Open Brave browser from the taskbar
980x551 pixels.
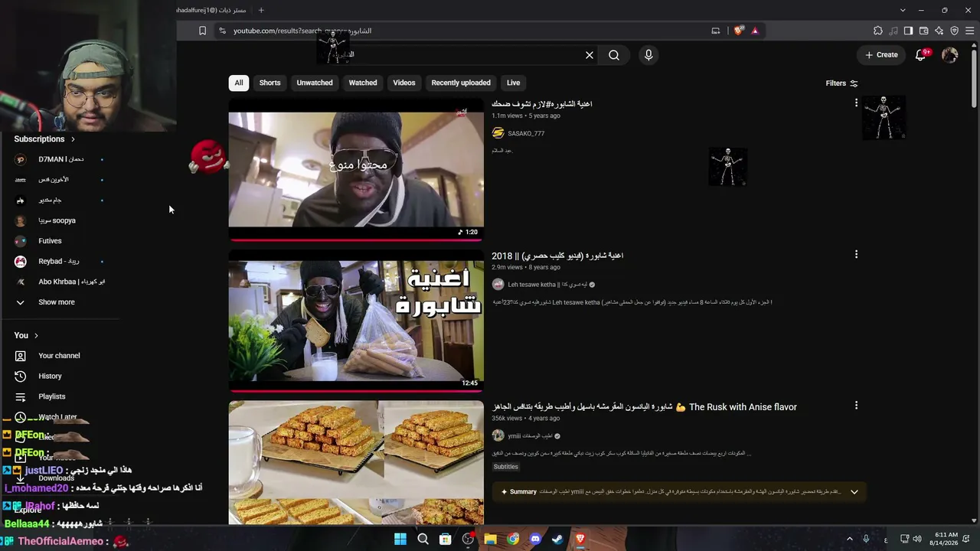pyautogui.click(x=580, y=539)
